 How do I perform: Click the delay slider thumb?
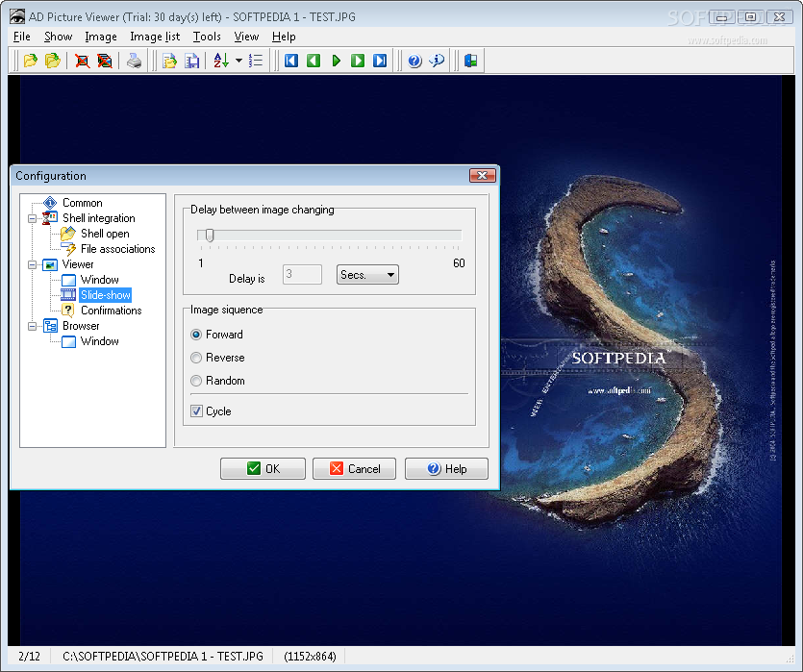(210, 235)
